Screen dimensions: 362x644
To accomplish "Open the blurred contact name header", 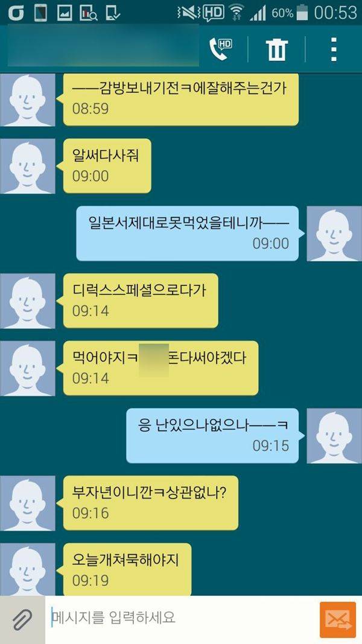I will pos(103,46).
